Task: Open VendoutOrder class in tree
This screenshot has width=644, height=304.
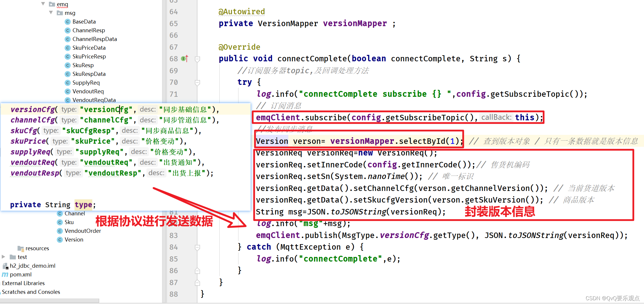Action: pyautogui.click(x=83, y=231)
